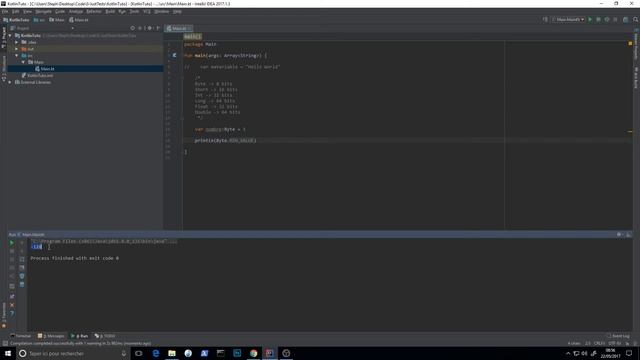Screen dimensions: 640x360
Task: Click the println(Byte.MIN_VALUE) code line
Action: point(225,140)
